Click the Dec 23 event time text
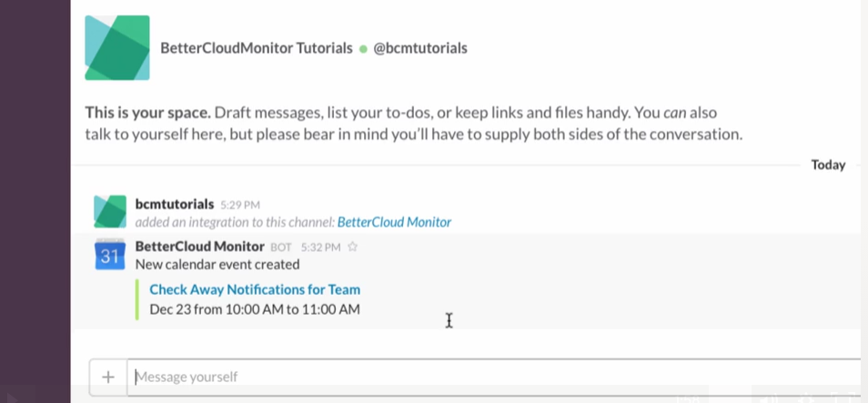The image size is (868, 403). point(255,309)
